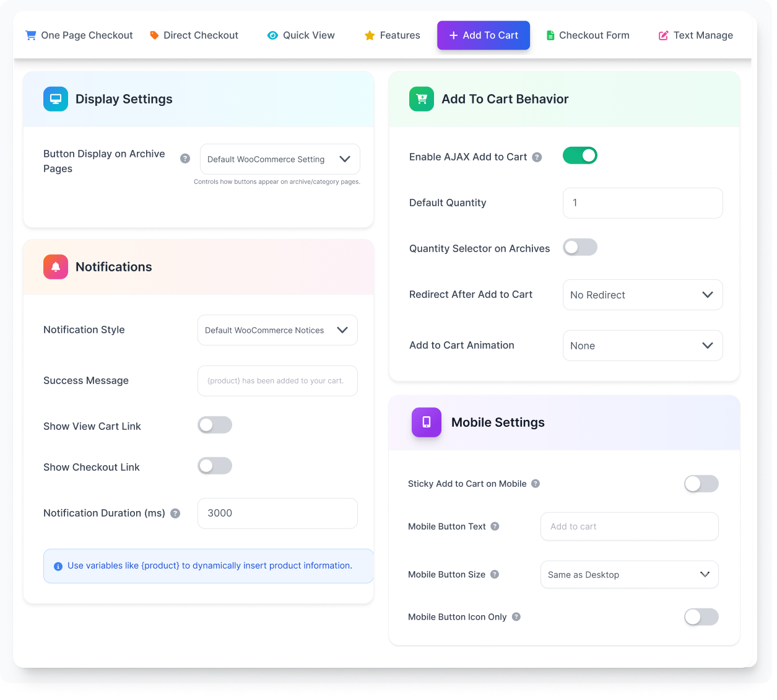Click the purple Mobile Settings phone icon
Screen dimensions: 777x700
coord(427,422)
